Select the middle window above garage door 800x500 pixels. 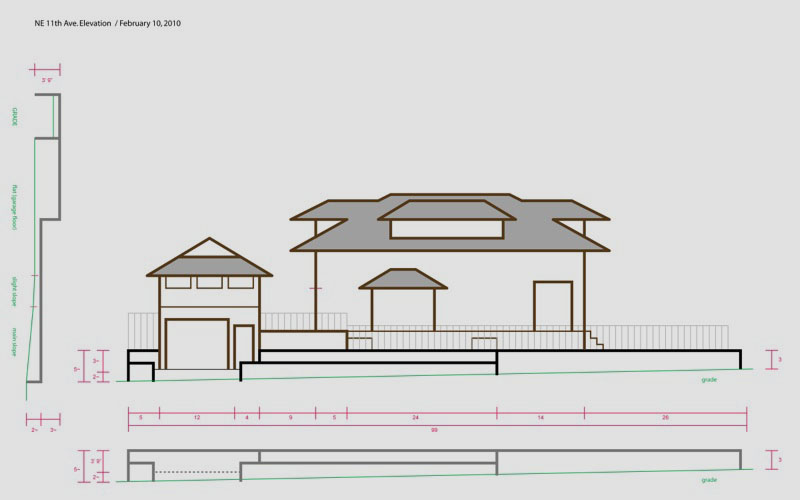point(209,282)
